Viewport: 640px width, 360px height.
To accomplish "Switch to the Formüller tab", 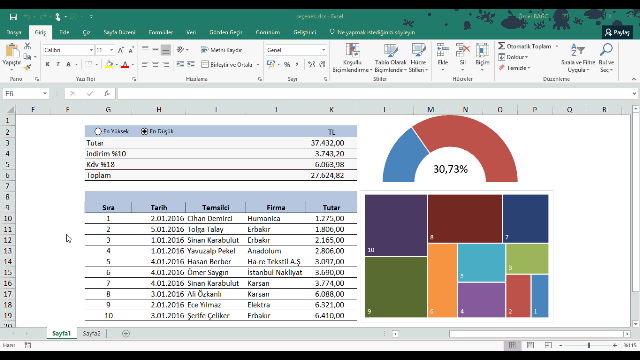I will coord(160,32).
